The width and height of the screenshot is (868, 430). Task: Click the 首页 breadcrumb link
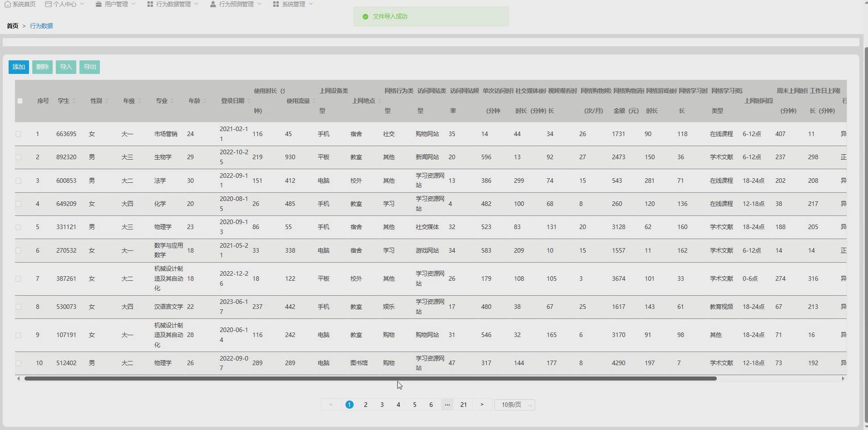click(x=13, y=26)
